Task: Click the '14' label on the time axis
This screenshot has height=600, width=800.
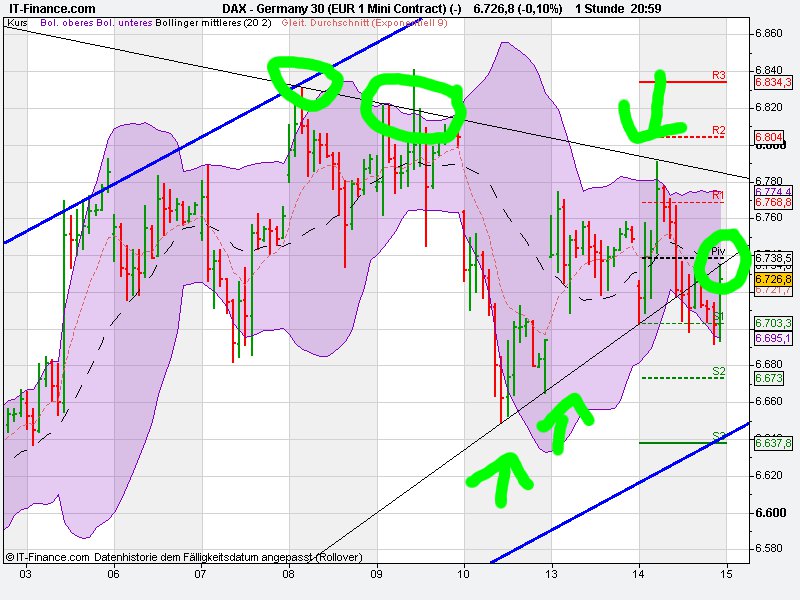Action: [638, 577]
